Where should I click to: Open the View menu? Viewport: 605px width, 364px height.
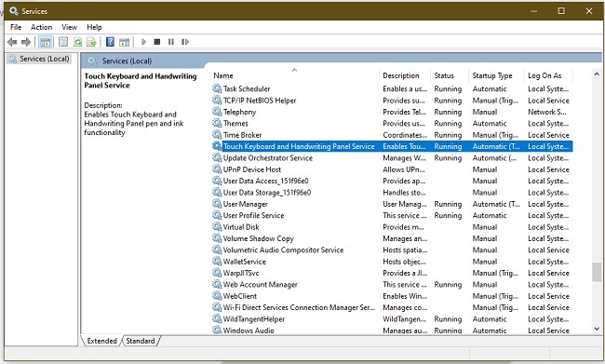coord(69,27)
